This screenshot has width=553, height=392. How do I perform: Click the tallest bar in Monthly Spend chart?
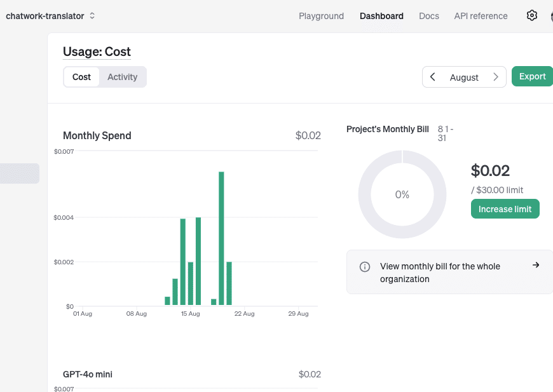click(x=221, y=238)
